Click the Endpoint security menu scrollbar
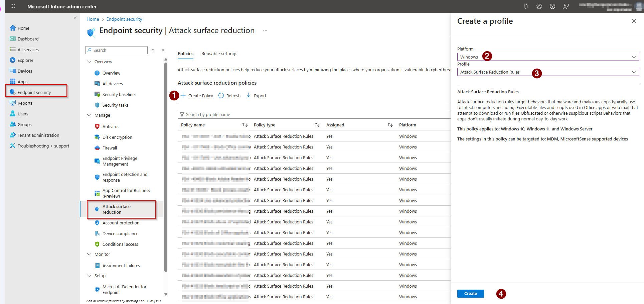Viewport: 644px width, 304px height. coord(166,167)
